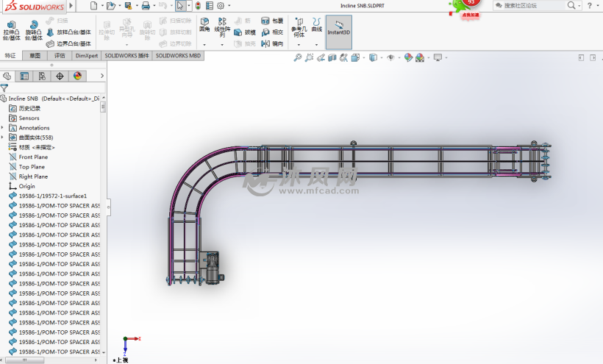
Task: Switch to the 特征 ribbon tab
Action: point(10,56)
